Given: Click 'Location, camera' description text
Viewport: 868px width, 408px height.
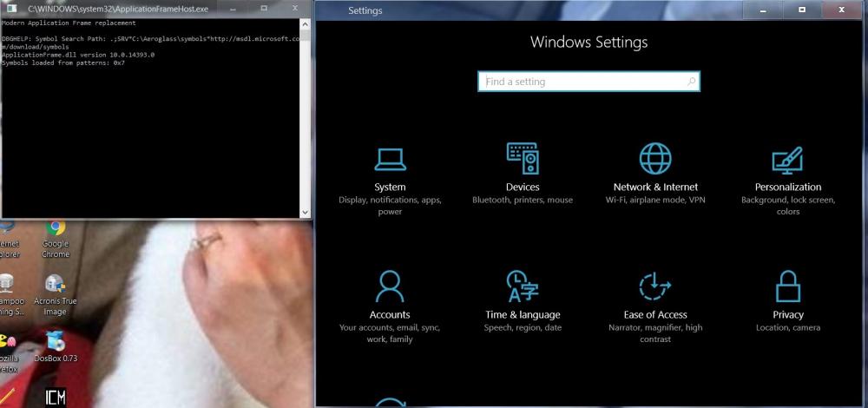Looking at the screenshot, I should point(788,327).
